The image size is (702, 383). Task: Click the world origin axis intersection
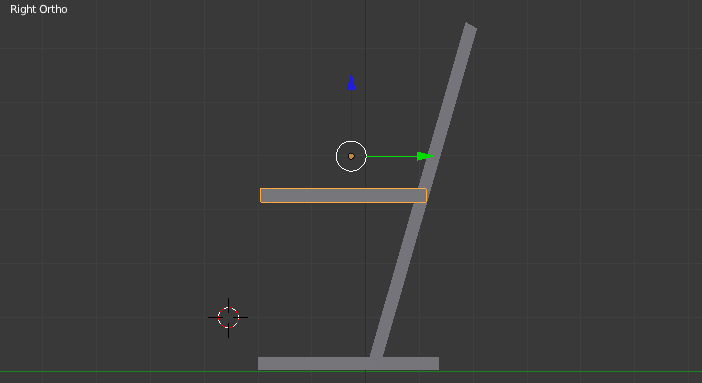[365, 371]
